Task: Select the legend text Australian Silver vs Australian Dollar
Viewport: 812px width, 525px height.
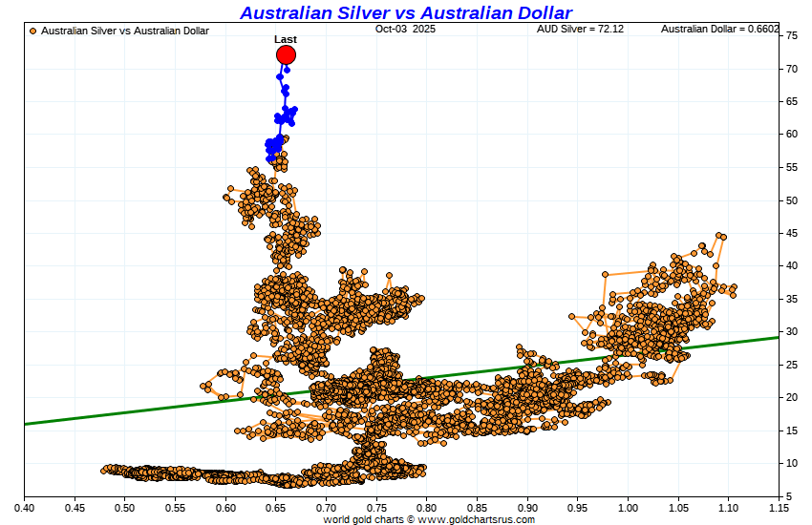Action: [124, 31]
